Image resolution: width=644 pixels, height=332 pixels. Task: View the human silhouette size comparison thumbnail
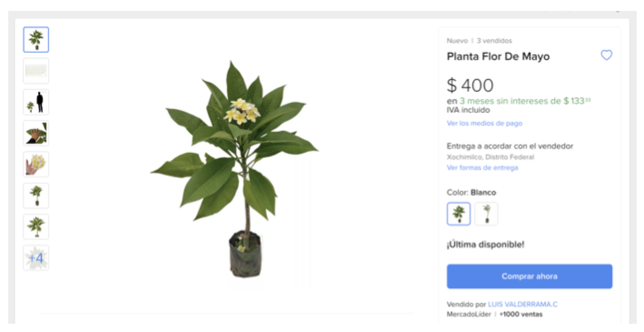coord(36,102)
